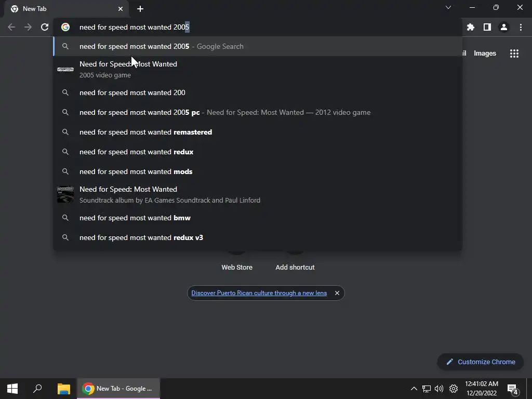Viewport: 532px width, 399px height.
Task: Dismiss the Puerto Rican culture promo
Action: coord(337,293)
